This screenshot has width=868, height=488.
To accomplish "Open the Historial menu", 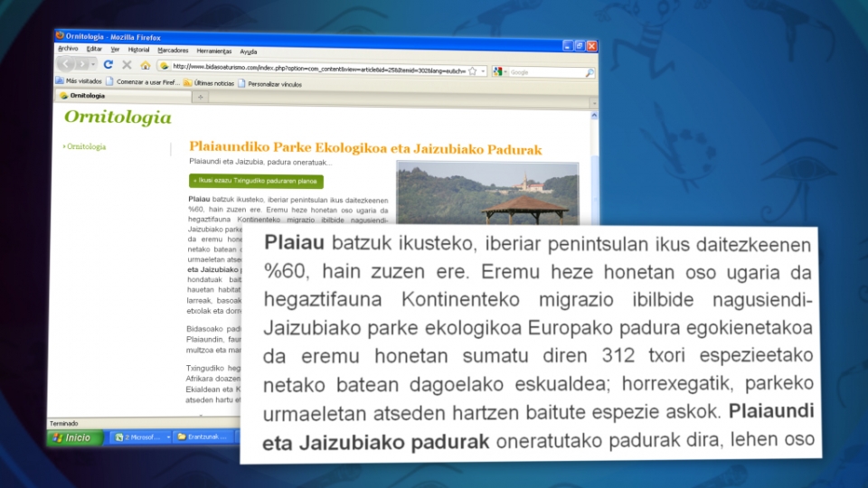I will (138, 51).
